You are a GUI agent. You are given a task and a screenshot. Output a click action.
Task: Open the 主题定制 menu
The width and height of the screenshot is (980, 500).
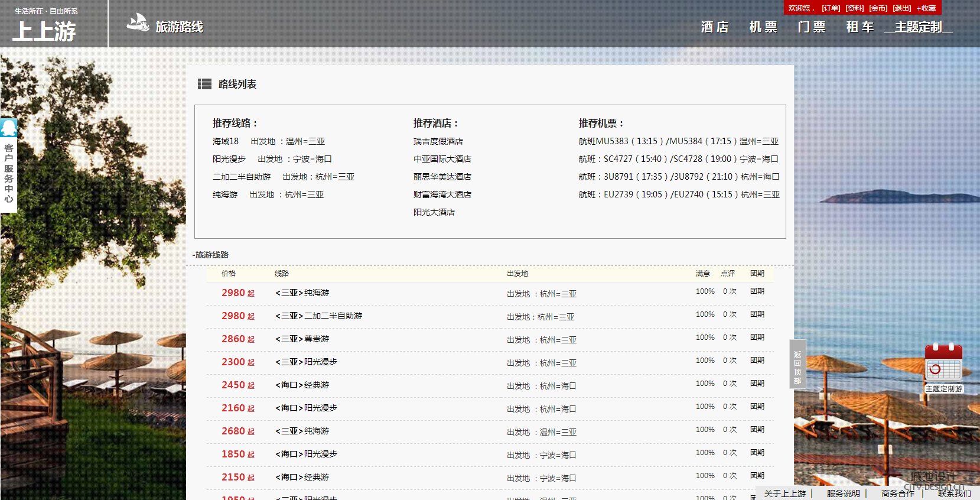point(919,27)
